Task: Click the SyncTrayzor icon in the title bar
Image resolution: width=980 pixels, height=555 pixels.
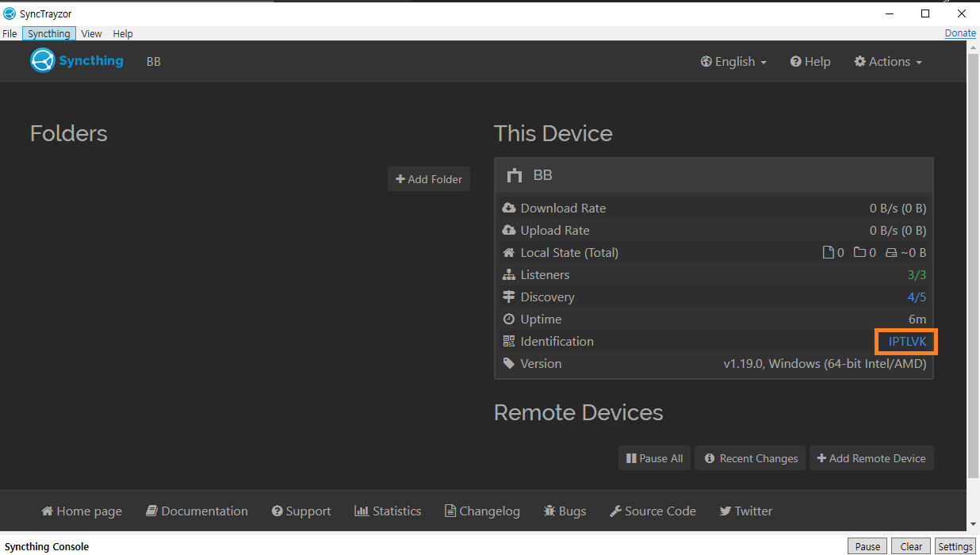Action: [x=10, y=13]
